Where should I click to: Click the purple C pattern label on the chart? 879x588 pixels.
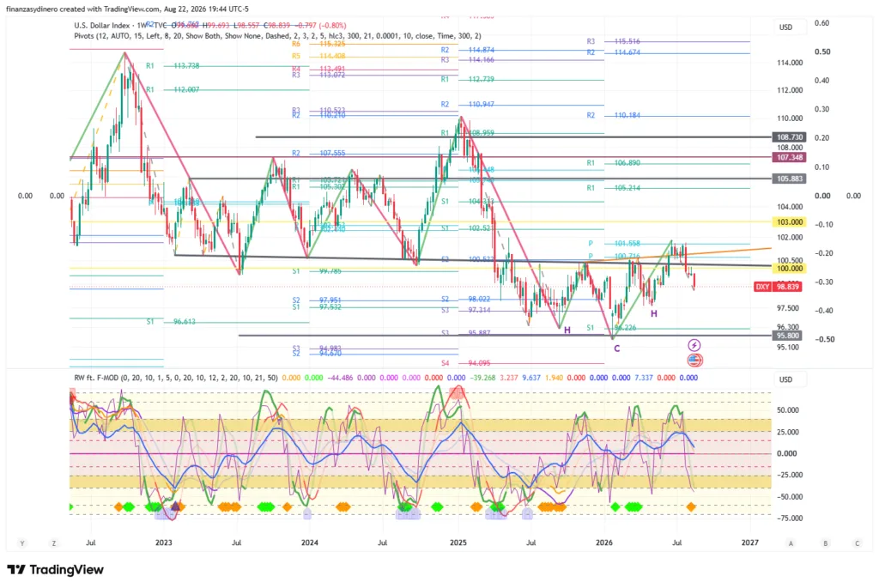pyautogui.click(x=616, y=349)
